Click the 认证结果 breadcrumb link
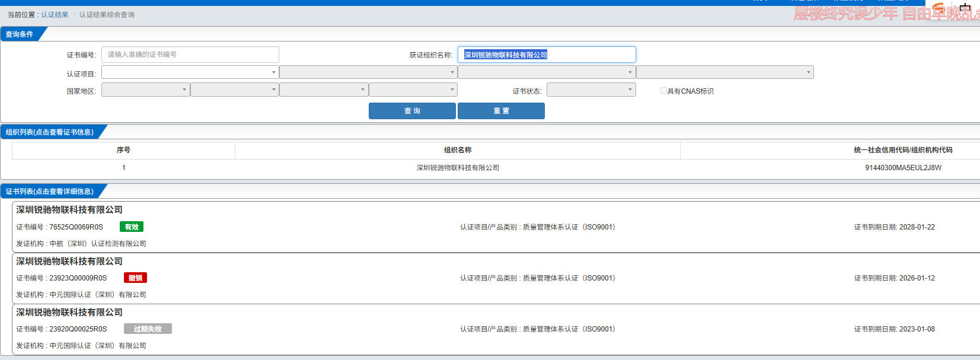This screenshot has width=980, height=360. click(55, 15)
